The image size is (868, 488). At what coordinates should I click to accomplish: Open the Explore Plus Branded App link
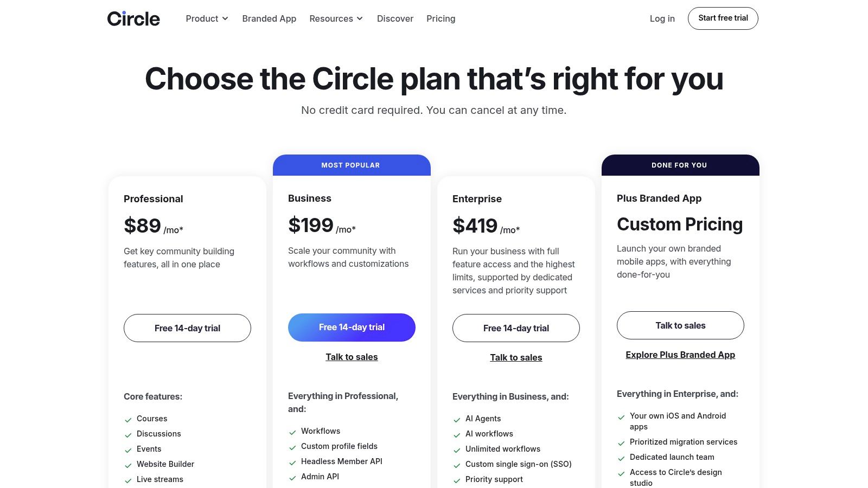click(x=680, y=355)
